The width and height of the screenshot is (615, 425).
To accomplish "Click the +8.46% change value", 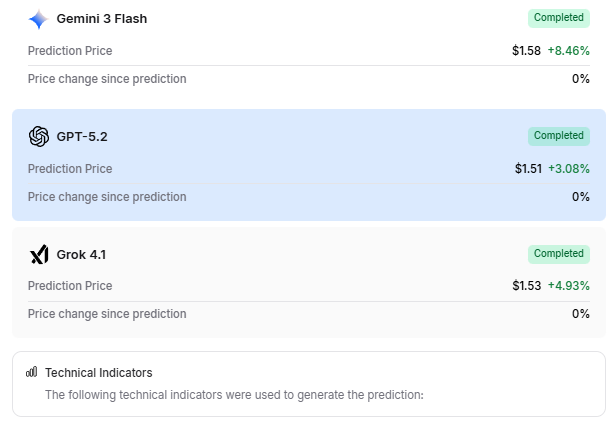I will pyautogui.click(x=569, y=51).
